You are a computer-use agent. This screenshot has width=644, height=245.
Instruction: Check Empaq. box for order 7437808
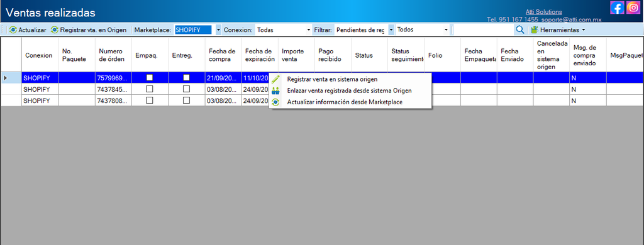150,100
